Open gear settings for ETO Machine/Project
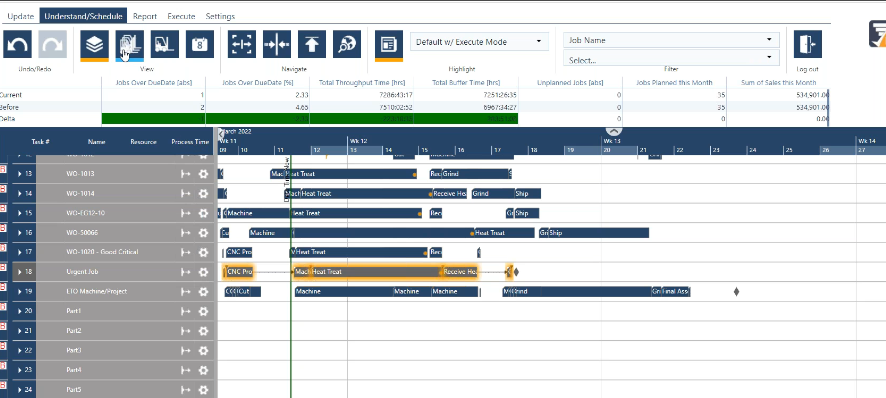The height and width of the screenshot is (398, 886). pyautogui.click(x=203, y=292)
